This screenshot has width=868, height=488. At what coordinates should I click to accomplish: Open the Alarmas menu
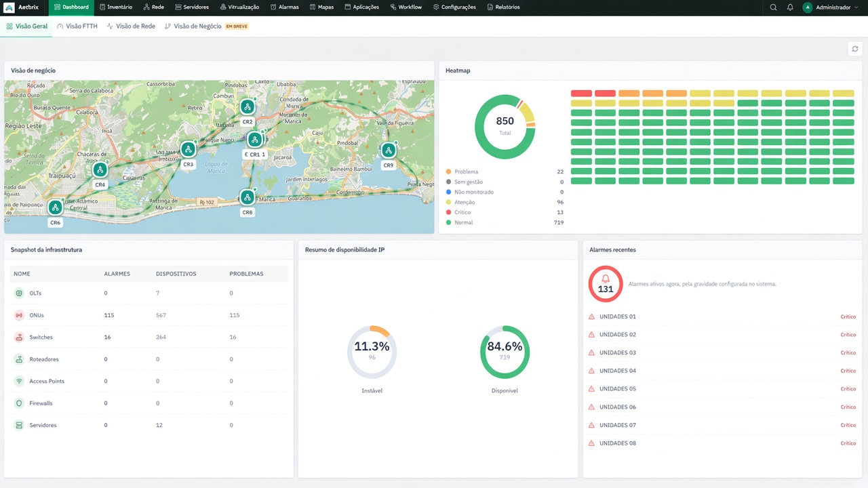pyautogui.click(x=285, y=7)
